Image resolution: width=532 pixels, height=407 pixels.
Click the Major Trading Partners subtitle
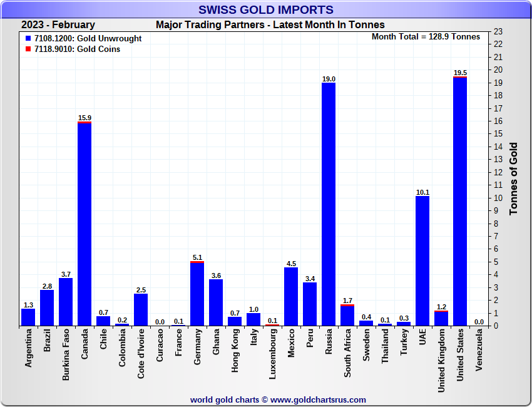click(x=270, y=25)
